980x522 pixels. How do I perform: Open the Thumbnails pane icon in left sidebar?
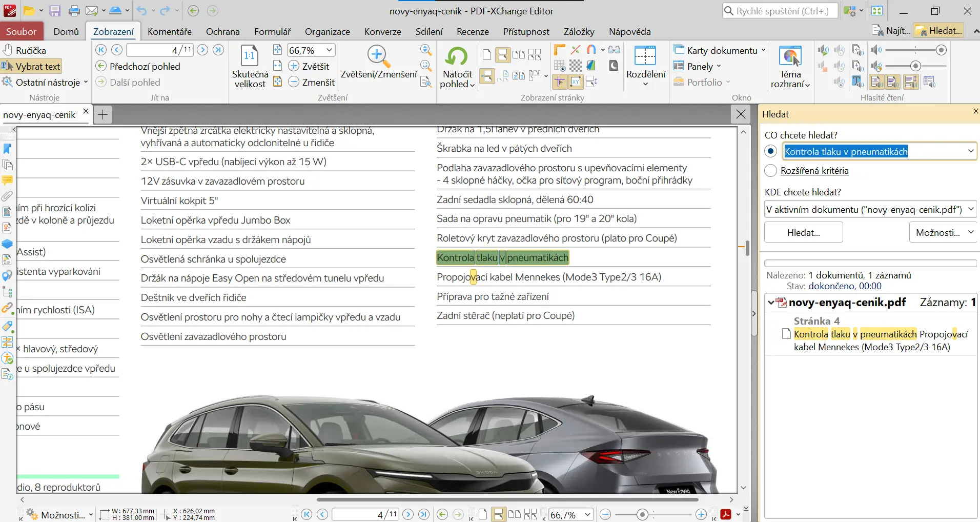tap(7, 165)
